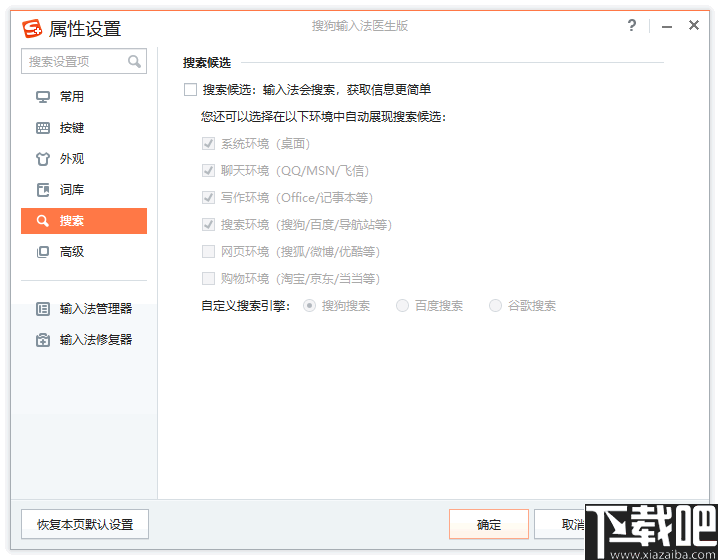
Task: Toggle 购物环境（淘宝/京东/当当等）checkbox
Action: click(x=208, y=279)
